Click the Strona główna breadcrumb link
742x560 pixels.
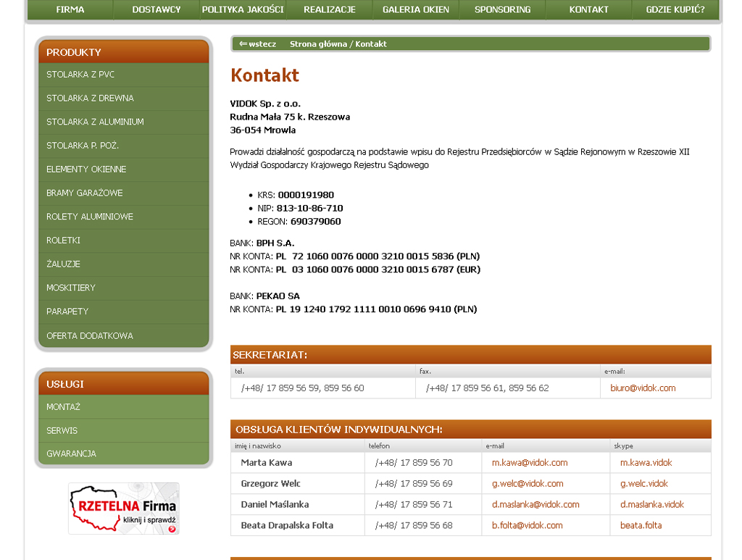319,44
